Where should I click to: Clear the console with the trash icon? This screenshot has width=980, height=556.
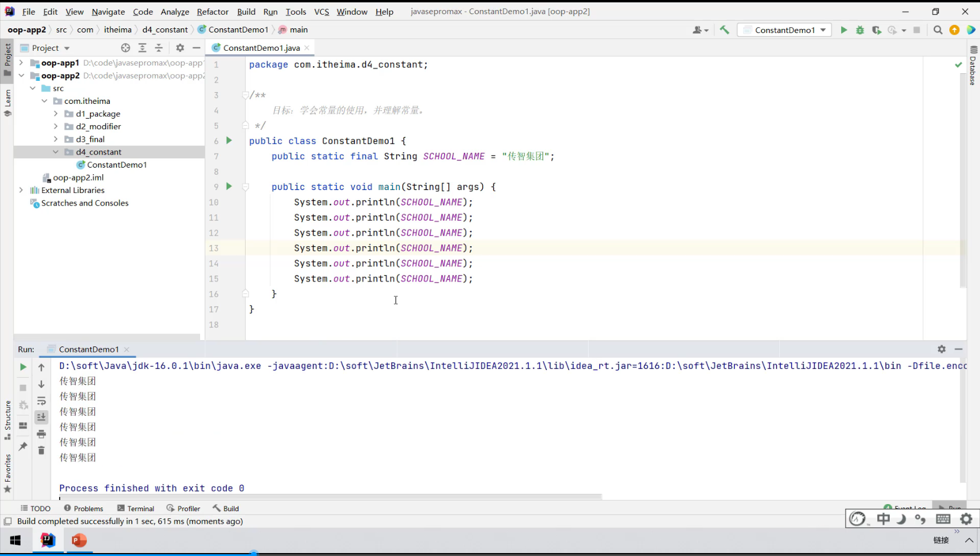[41, 450]
